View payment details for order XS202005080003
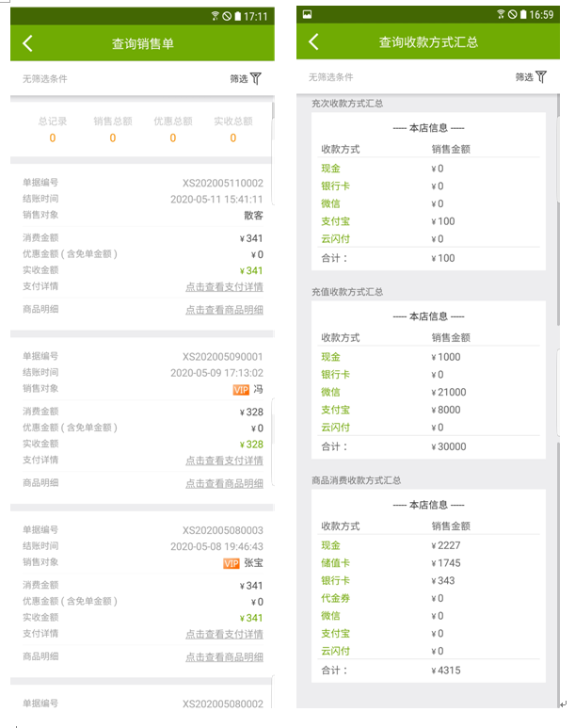This screenshot has width=575, height=728. 224,634
